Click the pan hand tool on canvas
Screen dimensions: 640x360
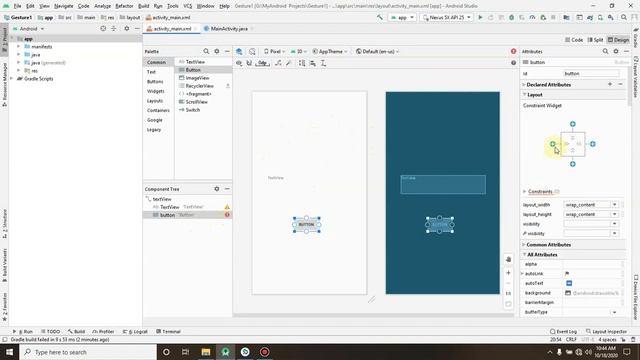tap(508, 260)
